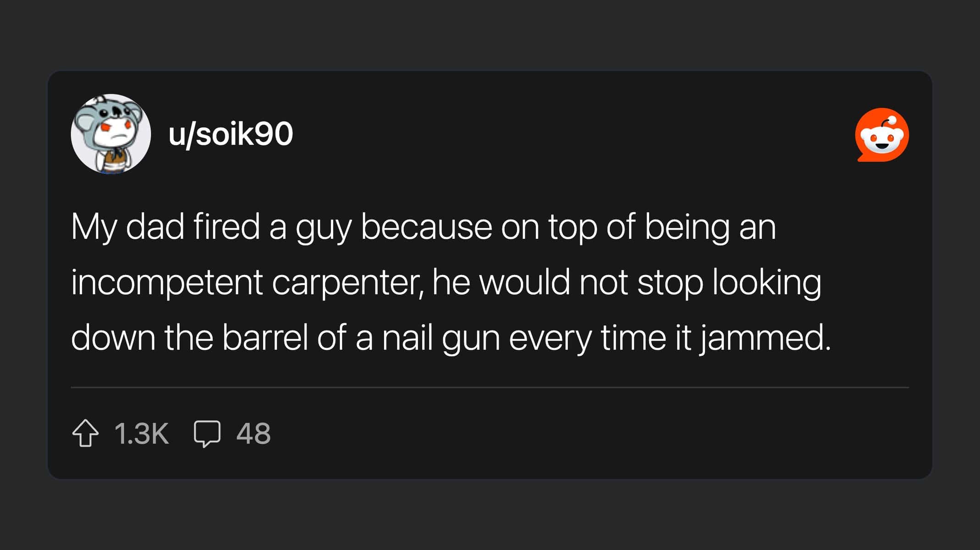Click the orange Reddit logo
The height and width of the screenshot is (550, 980).
tap(882, 135)
